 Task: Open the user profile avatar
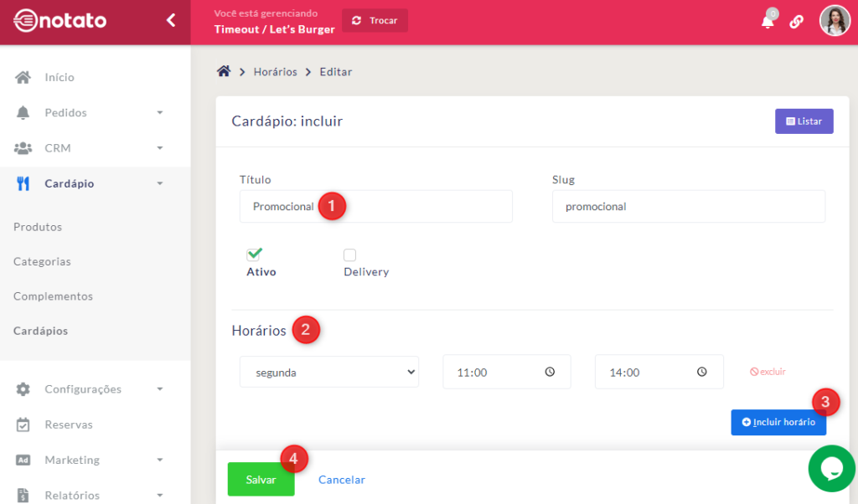[835, 21]
